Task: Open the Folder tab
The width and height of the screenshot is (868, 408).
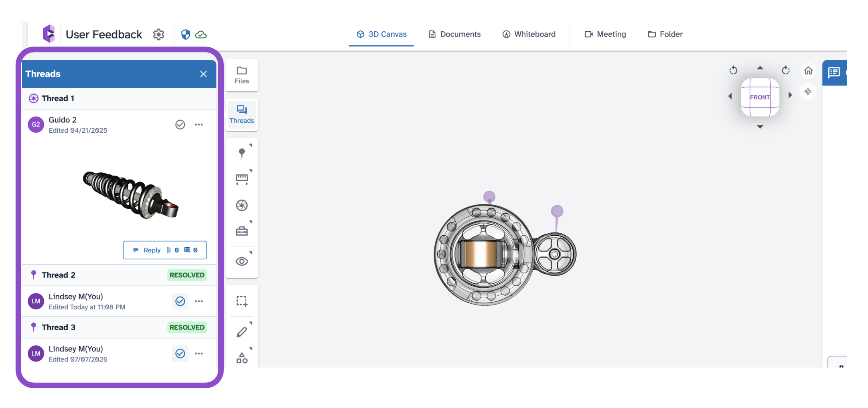Action: pos(665,34)
